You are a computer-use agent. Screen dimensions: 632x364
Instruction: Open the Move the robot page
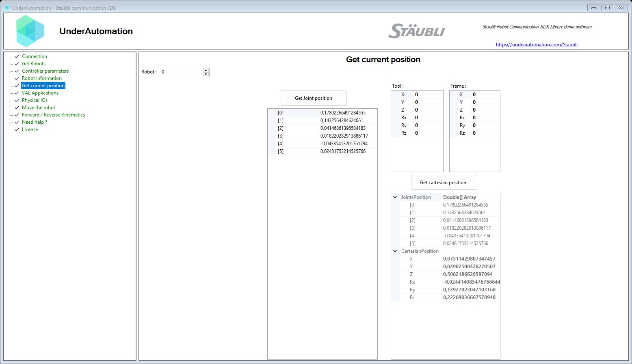[39, 108]
